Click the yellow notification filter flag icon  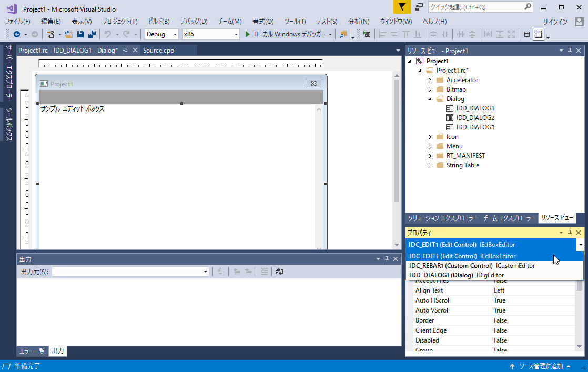click(402, 7)
